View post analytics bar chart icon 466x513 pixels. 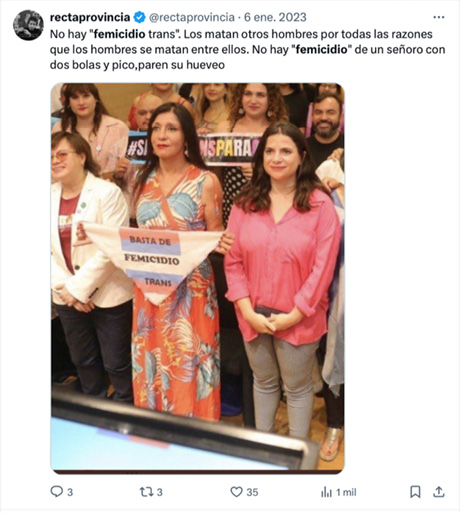[326, 492]
